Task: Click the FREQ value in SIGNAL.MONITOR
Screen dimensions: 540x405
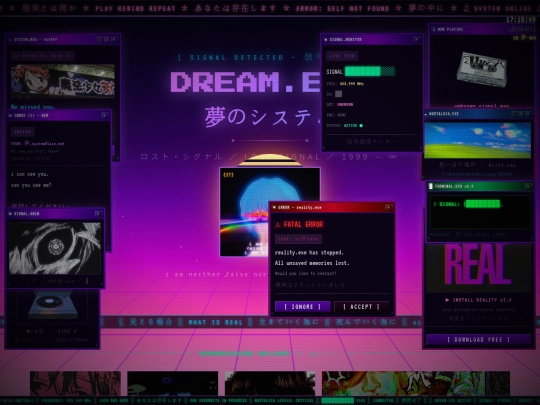Action: (x=351, y=84)
